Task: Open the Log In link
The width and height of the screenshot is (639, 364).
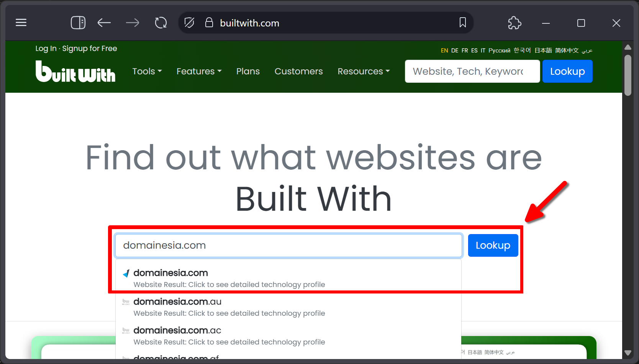Action: pyautogui.click(x=46, y=48)
